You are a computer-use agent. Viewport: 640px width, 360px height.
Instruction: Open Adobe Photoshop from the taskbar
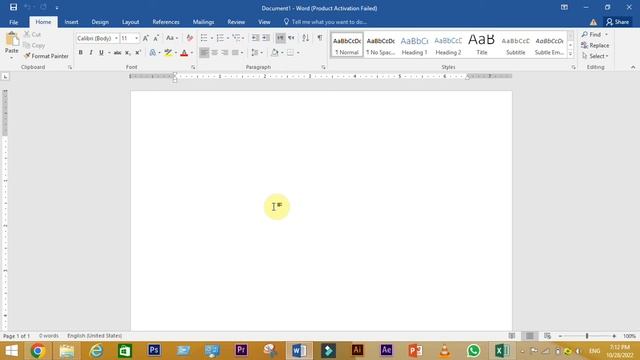coord(154,350)
